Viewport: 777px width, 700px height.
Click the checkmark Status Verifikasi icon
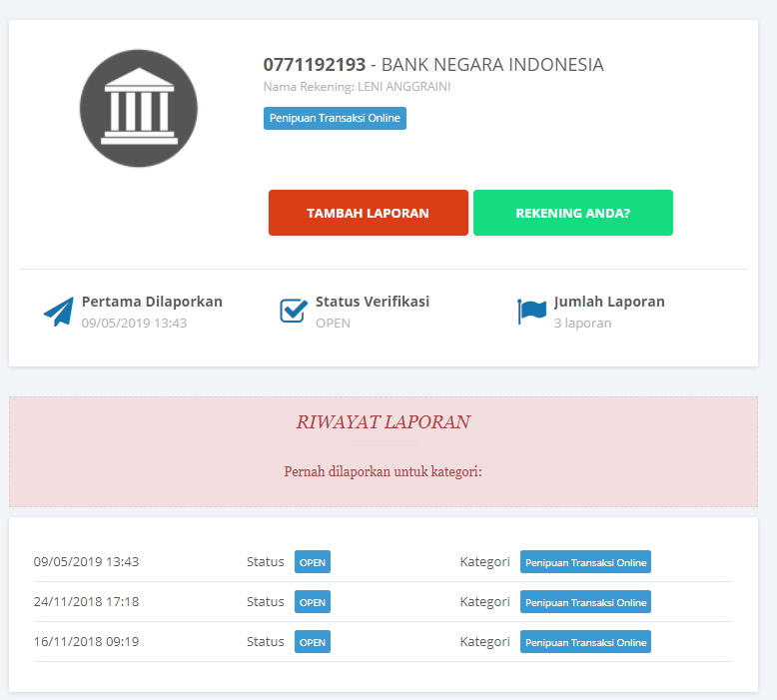click(294, 311)
